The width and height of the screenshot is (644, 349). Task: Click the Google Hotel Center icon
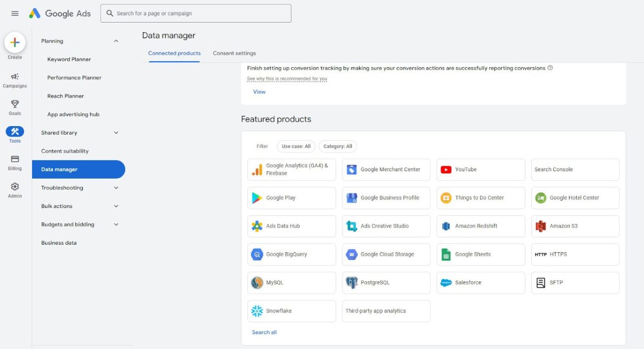[540, 198]
